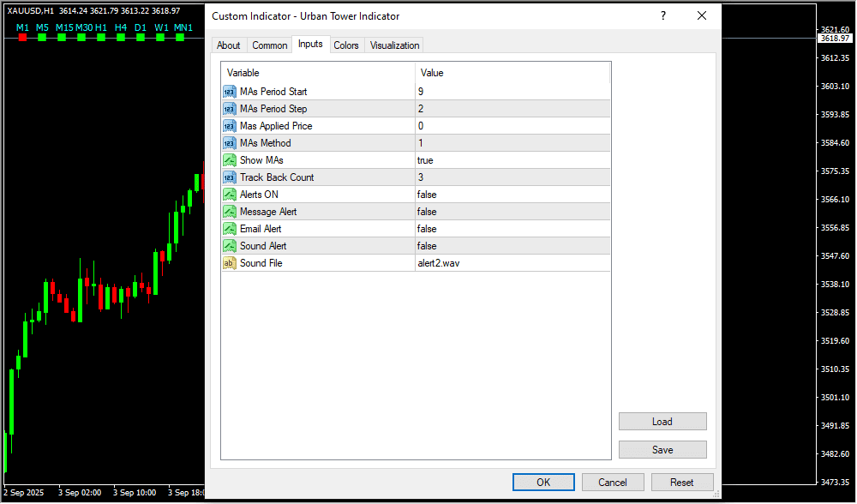Switch to the Colors tab
The image size is (857, 504).
346,45
